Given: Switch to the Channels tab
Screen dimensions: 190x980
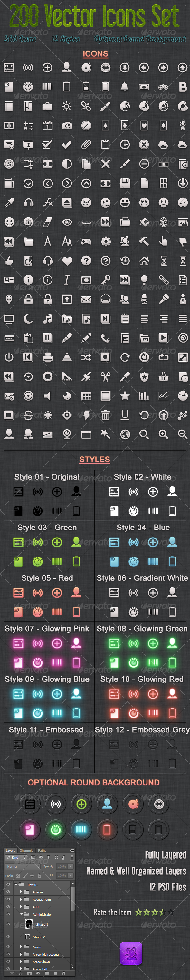Looking at the screenshot, I should (26, 851).
